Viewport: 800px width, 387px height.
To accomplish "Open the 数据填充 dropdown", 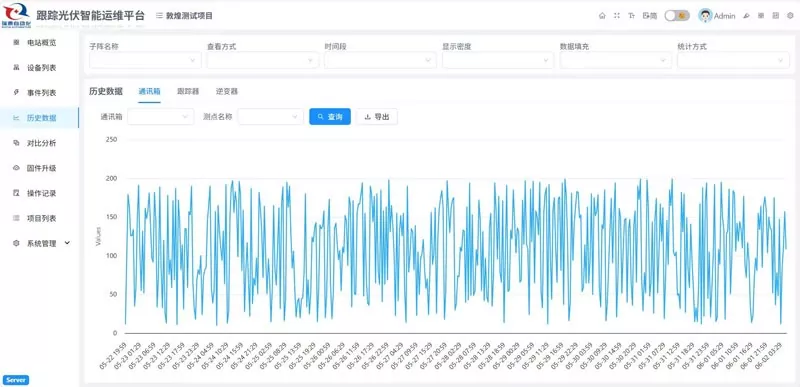I will point(615,60).
